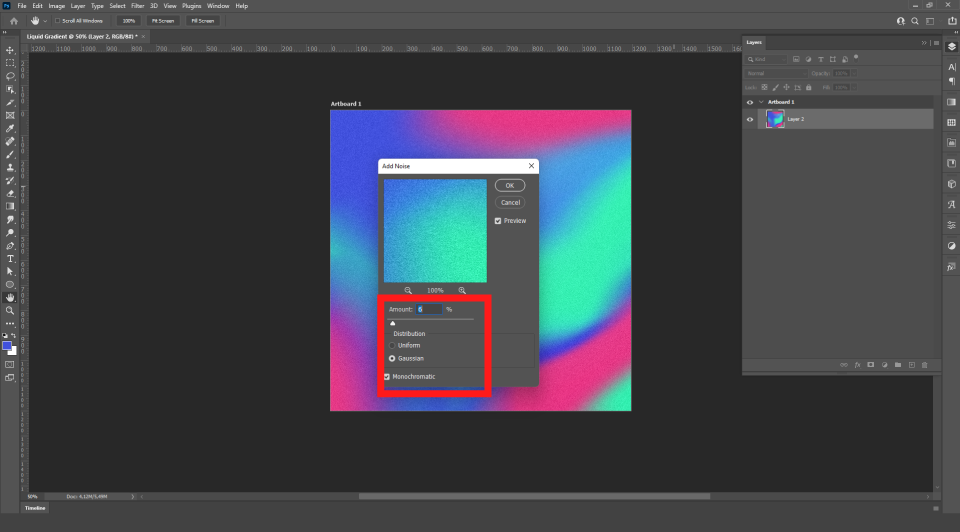Image resolution: width=960 pixels, height=532 pixels.
Task: Toggle Scroll All Windows checkbox
Action: point(58,21)
